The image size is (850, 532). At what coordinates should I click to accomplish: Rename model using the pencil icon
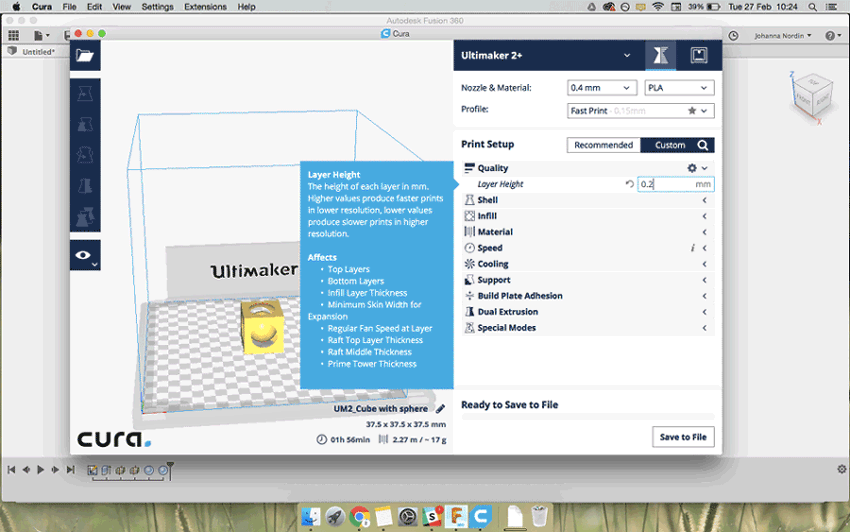click(x=440, y=408)
